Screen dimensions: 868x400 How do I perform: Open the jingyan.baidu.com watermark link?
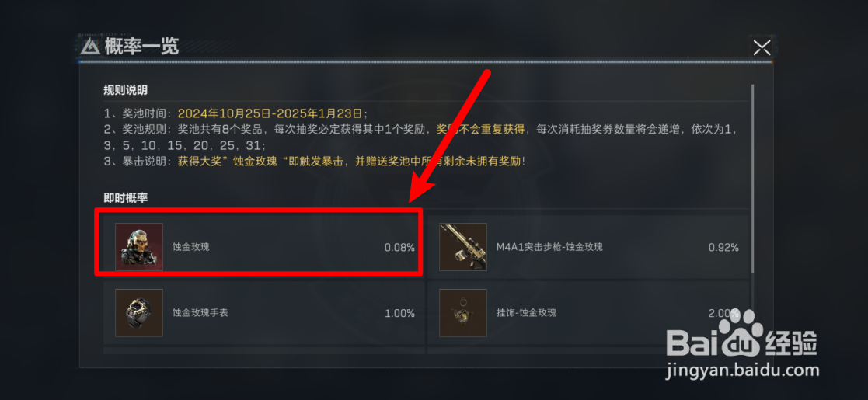[743, 370]
